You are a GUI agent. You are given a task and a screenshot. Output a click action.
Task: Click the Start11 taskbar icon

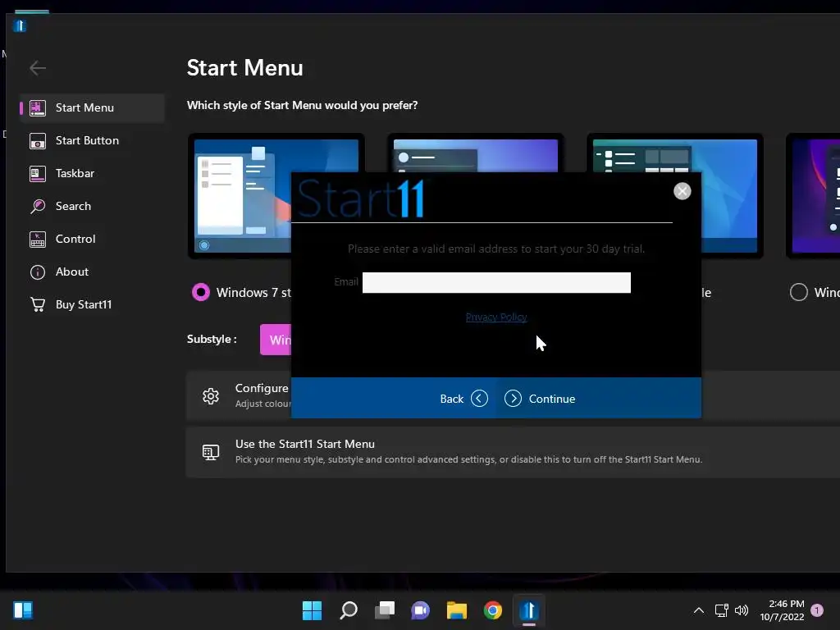pyautogui.click(x=529, y=610)
